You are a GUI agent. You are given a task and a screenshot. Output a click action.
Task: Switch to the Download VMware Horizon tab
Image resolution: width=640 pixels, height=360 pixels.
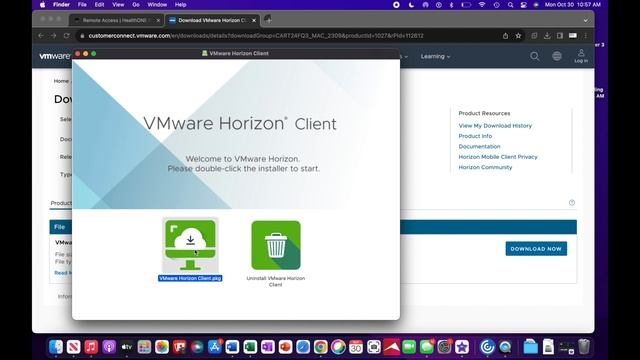pyautogui.click(x=212, y=20)
